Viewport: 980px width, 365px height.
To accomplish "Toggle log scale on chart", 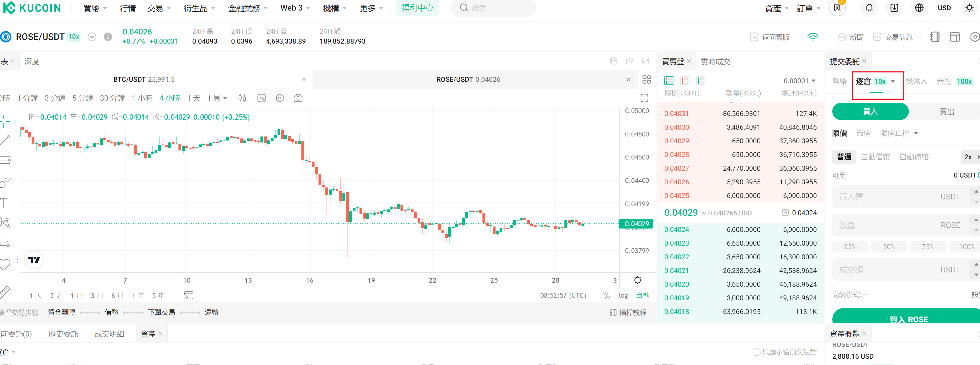I will tap(623, 295).
